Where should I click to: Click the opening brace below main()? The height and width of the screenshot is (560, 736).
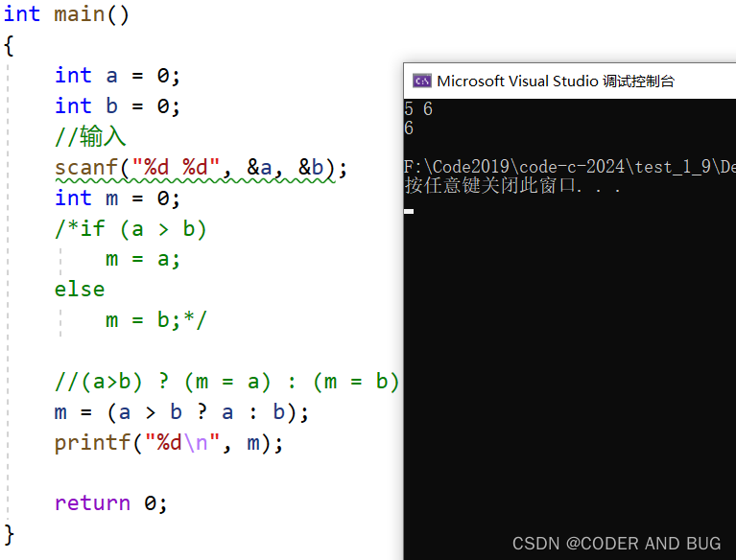click(x=9, y=46)
